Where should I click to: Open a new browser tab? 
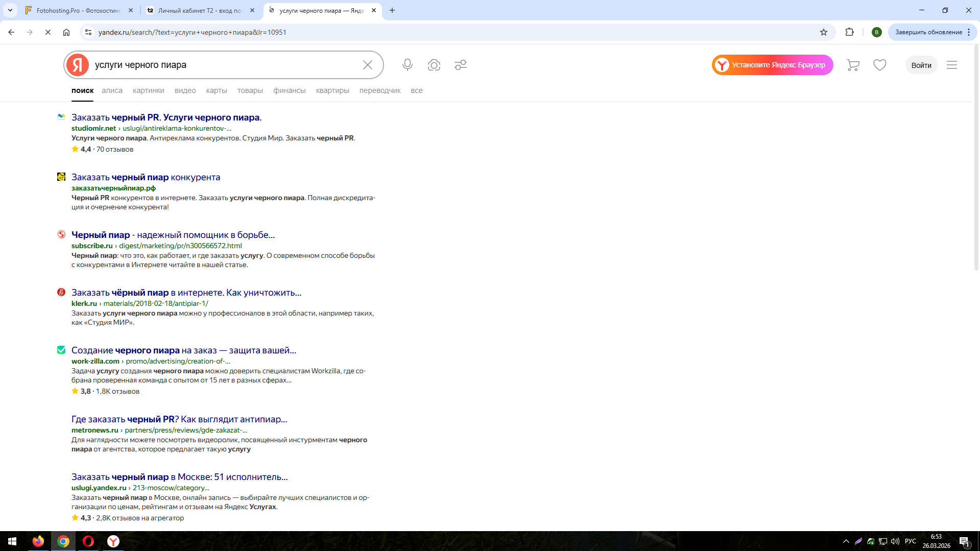point(392,10)
